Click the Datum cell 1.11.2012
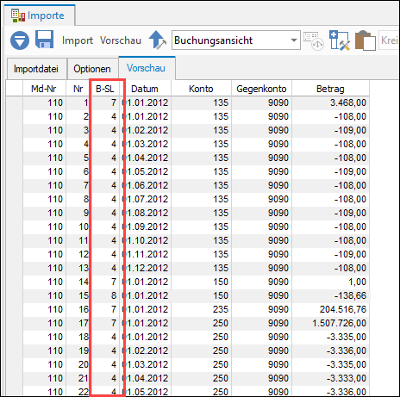The height and width of the screenshot is (397, 400). click(146, 254)
